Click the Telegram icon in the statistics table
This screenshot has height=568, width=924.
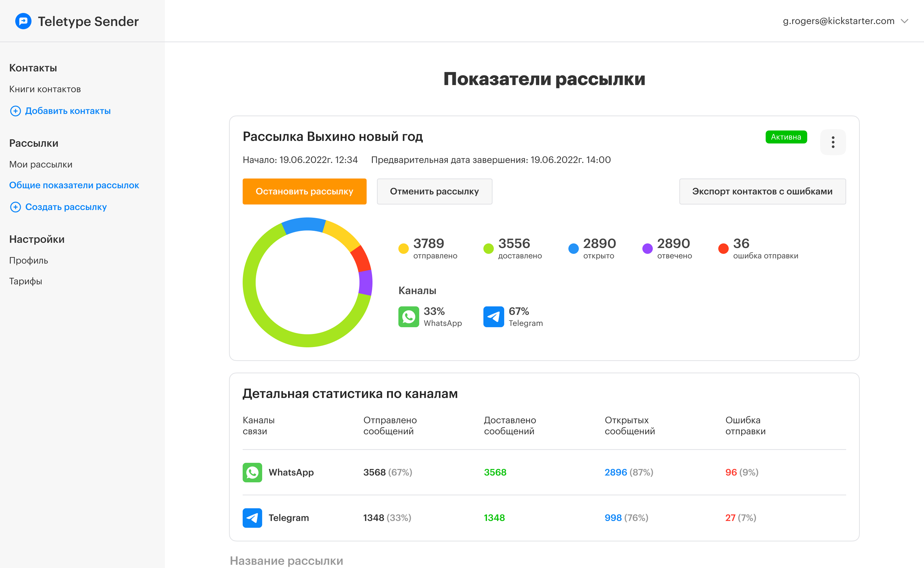pyautogui.click(x=252, y=518)
